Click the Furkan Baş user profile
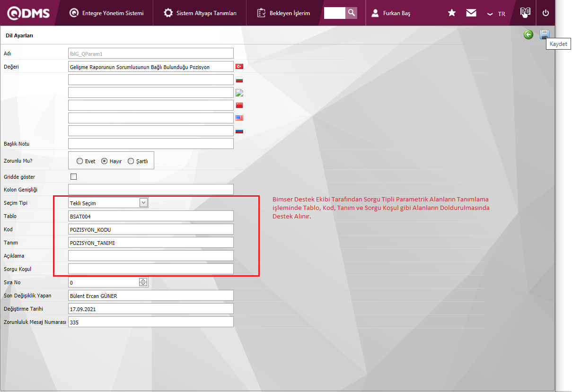Viewport: 572px width, 392px height. [x=391, y=13]
